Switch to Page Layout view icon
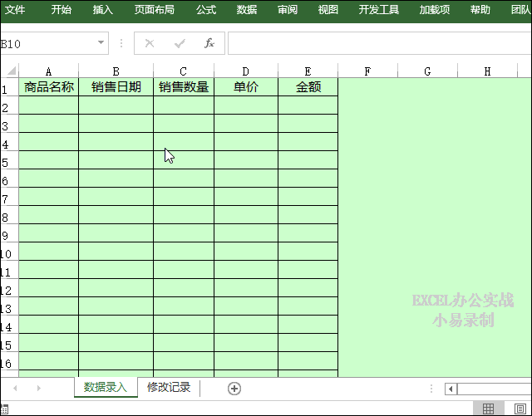The image size is (532, 416). [520, 409]
